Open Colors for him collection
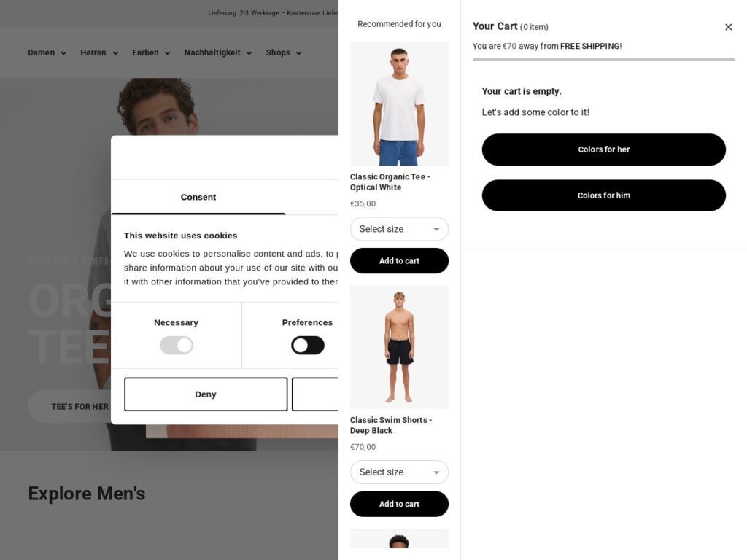The height and width of the screenshot is (560, 747). pyautogui.click(x=603, y=195)
